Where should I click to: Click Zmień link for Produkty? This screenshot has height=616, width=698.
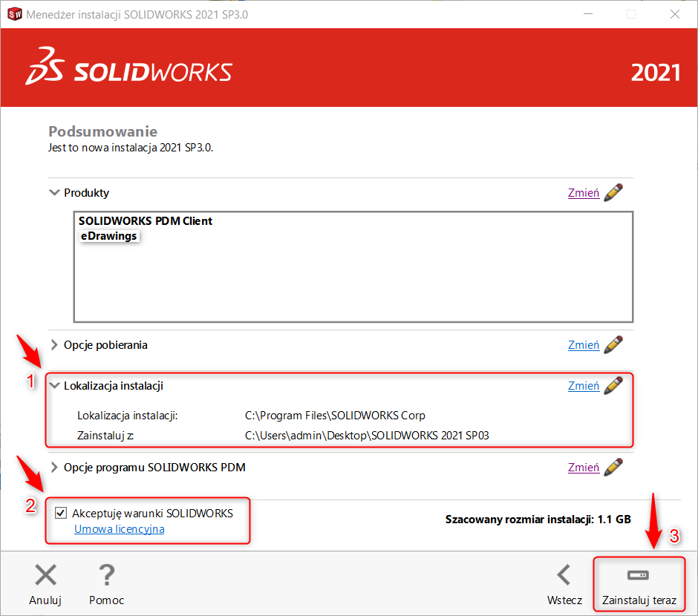pyautogui.click(x=584, y=193)
